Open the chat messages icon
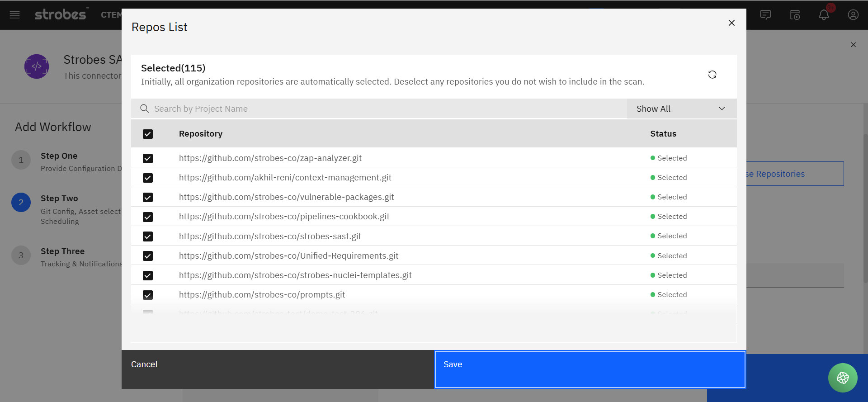Screen dimensions: 868x402 coord(765,15)
